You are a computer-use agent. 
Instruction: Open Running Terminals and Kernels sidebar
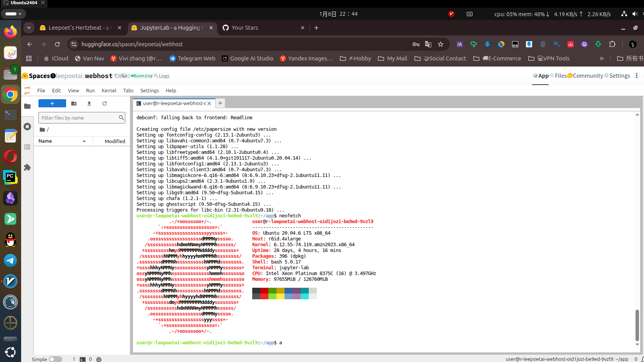coord(27,127)
